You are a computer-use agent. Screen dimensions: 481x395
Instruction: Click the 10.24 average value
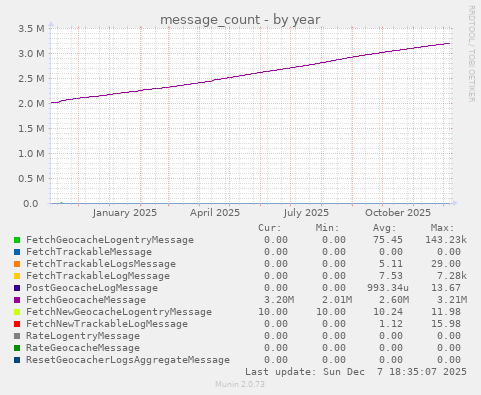388,312
